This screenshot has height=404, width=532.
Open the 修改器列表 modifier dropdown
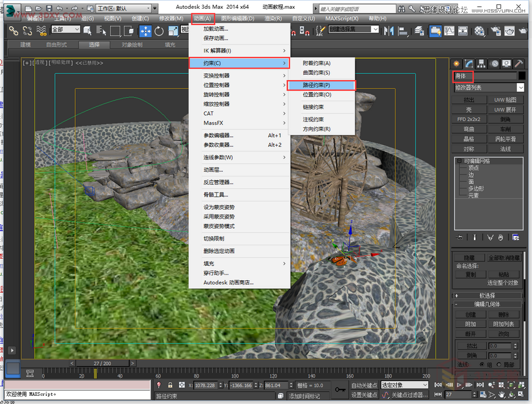pyautogui.click(x=489, y=87)
